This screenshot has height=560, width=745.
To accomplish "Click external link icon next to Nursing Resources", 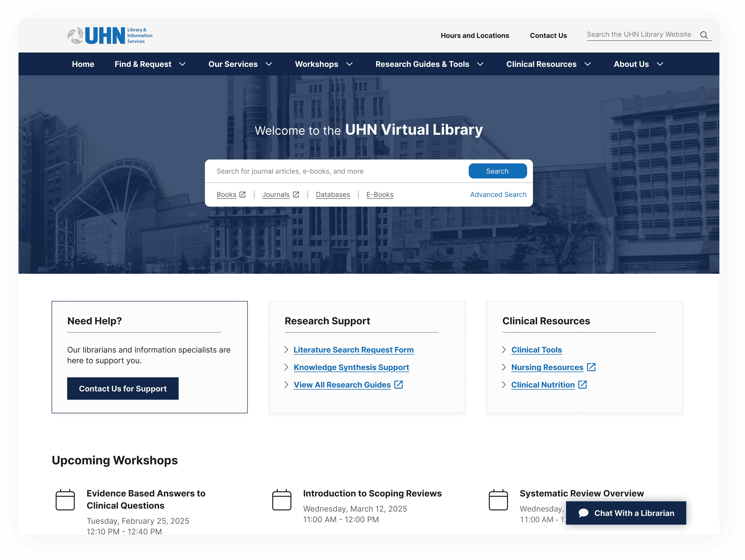I will (x=591, y=367).
